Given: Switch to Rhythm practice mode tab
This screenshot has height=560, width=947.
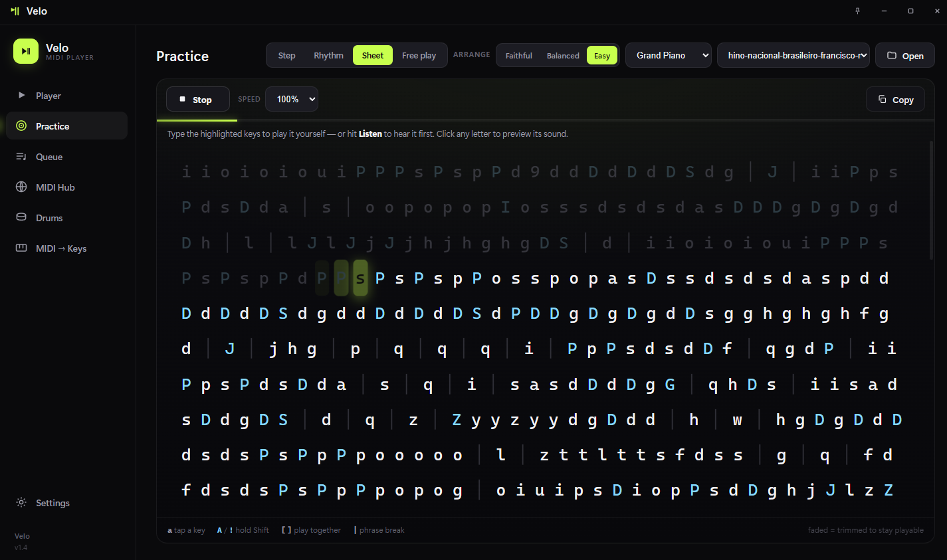Looking at the screenshot, I should [x=328, y=55].
